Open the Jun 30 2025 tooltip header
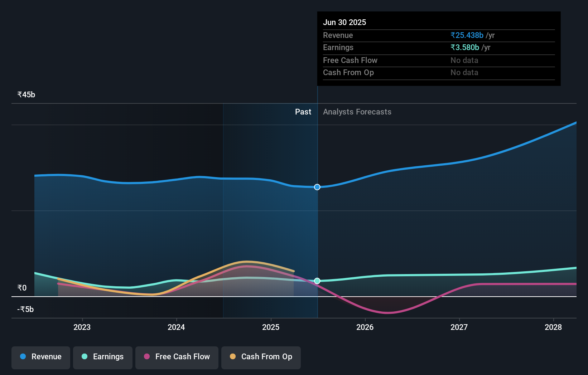588x375 pixels. pyautogui.click(x=345, y=22)
